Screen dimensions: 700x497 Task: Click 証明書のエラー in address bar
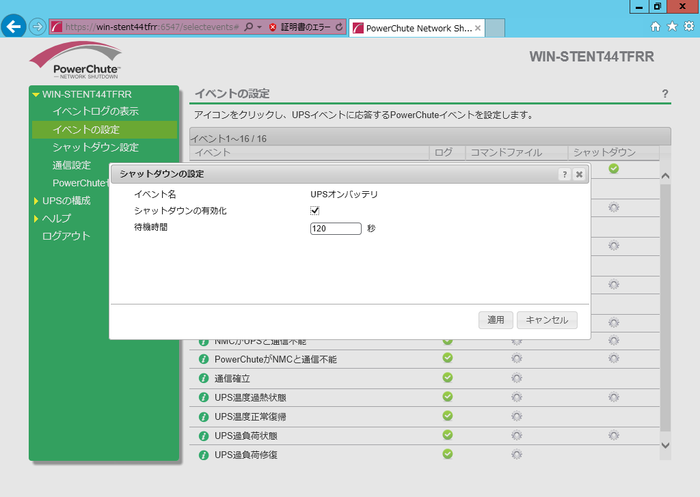click(305, 27)
